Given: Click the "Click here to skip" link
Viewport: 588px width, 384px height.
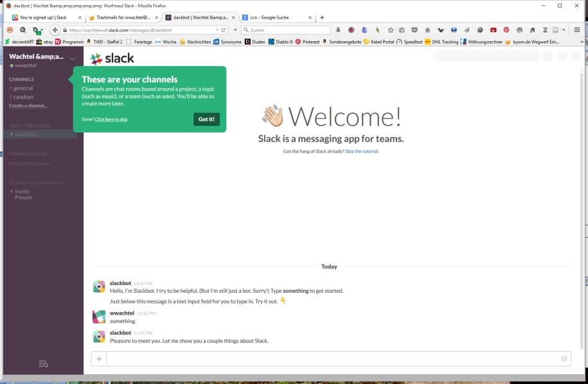Looking at the screenshot, I should click(111, 119).
